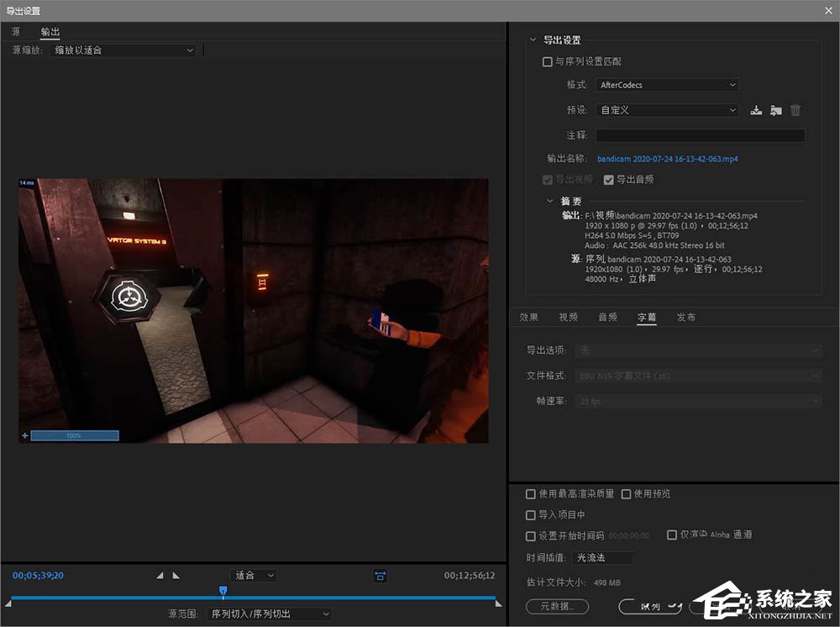840x627 pixels.
Task: Click the set in point triangle
Action: pos(160,576)
